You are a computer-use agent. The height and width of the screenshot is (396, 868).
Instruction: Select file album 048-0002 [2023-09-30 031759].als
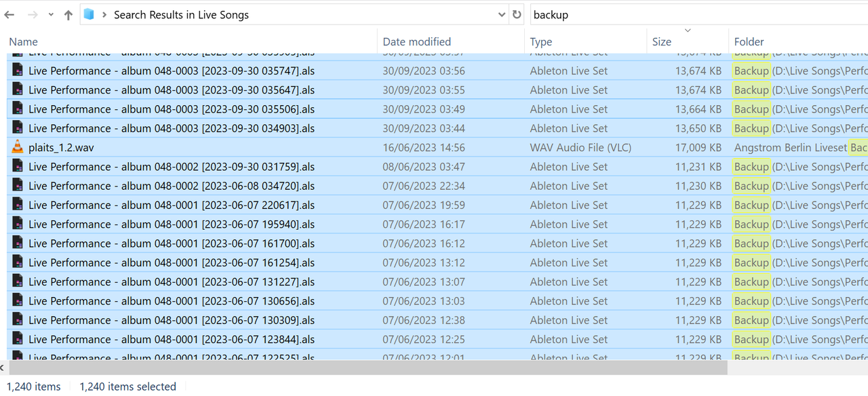[172, 167]
